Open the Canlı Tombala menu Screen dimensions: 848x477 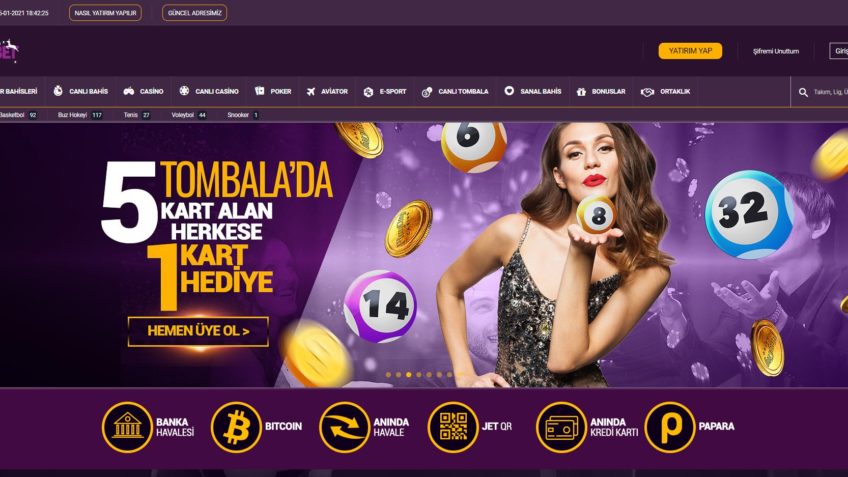[455, 91]
